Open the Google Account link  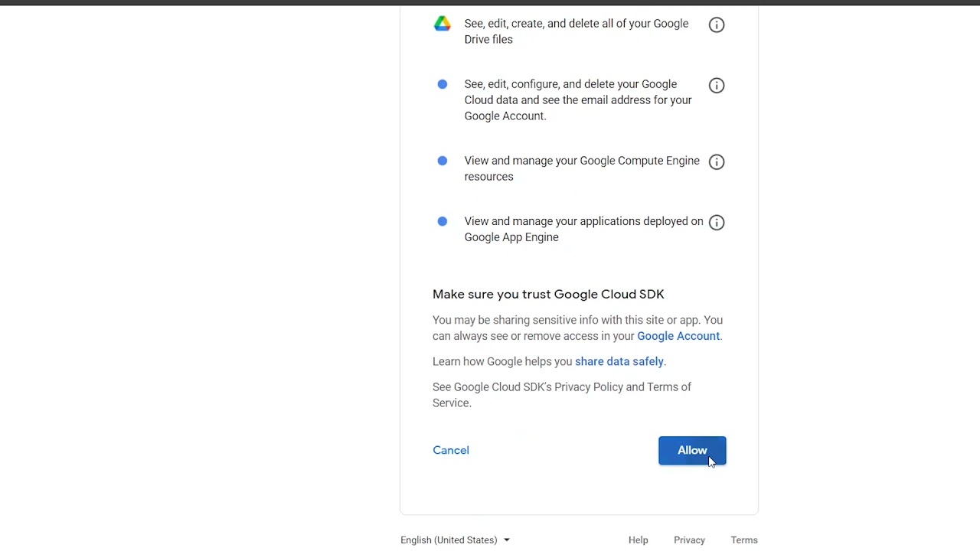(678, 336)
